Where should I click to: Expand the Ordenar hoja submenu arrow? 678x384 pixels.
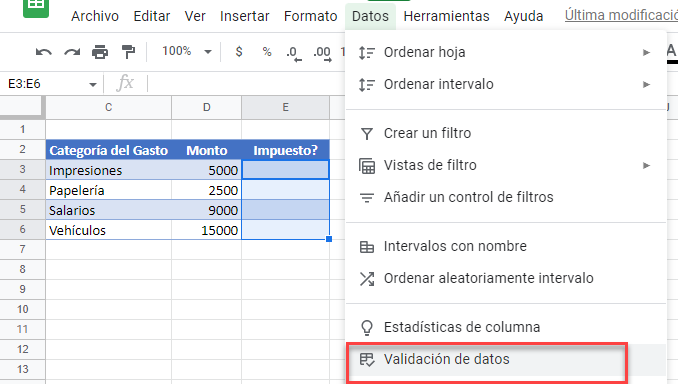click(x=646, y=52)
